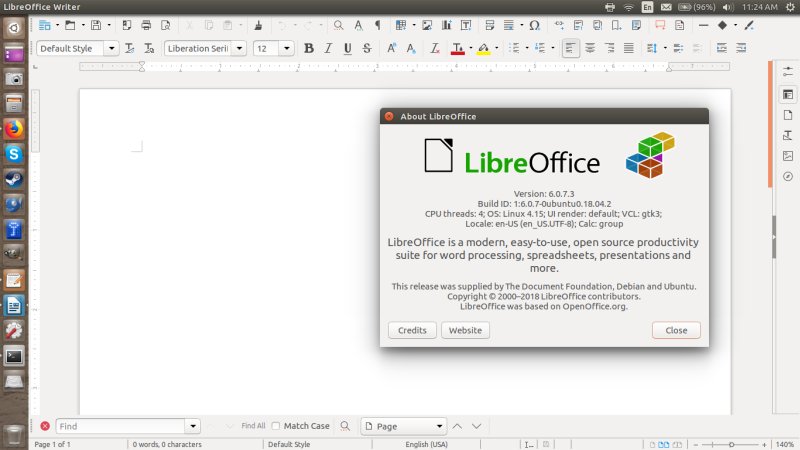Open the numbered list style dropdown arrow
This screenshot has height=450, width=800.
point(553,48)
